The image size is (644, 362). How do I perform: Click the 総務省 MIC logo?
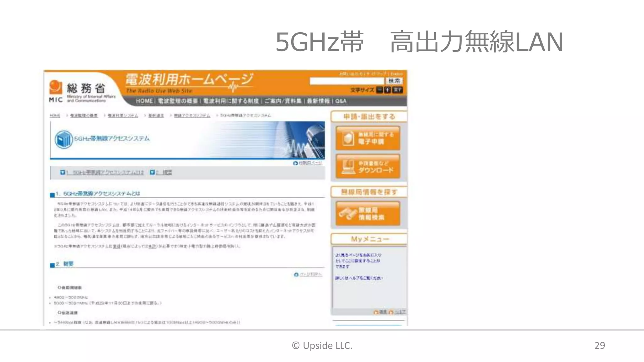82,91
